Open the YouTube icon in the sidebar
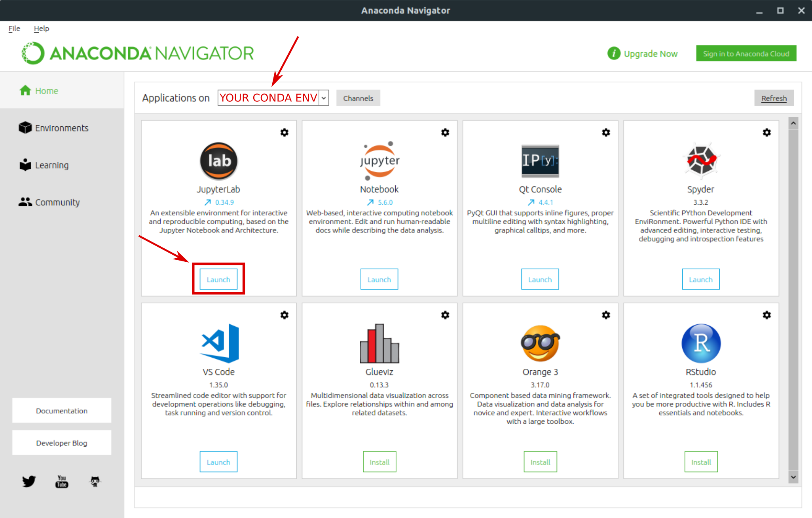This screenshot has width=812, height=518. coord(62,481)
